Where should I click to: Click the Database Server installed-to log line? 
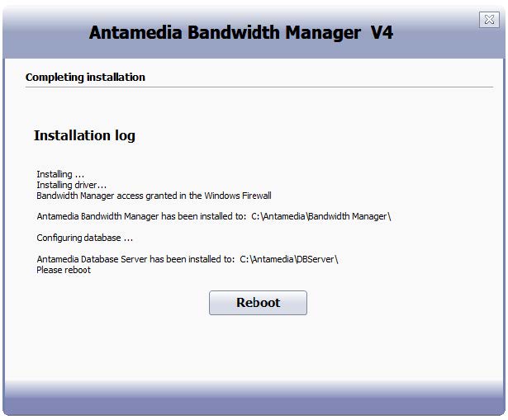point(188,259)
